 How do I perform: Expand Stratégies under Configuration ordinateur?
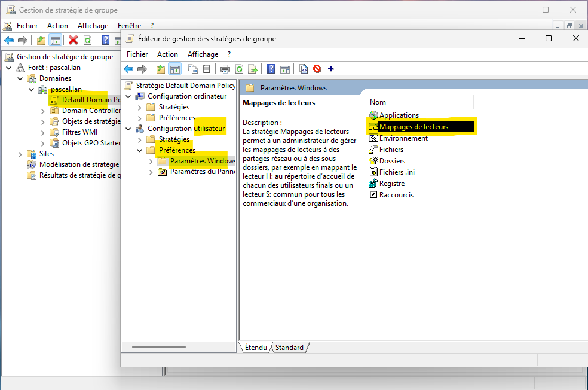pyautogui.click(x=139, y=108)
